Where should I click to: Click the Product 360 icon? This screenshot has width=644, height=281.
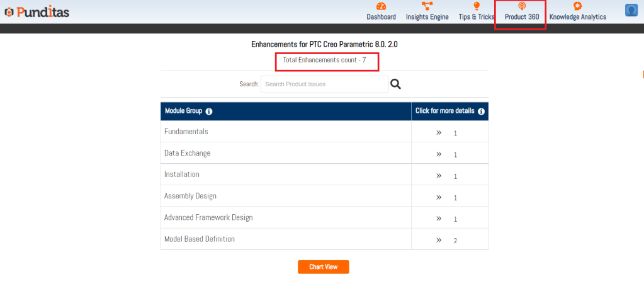522,6
